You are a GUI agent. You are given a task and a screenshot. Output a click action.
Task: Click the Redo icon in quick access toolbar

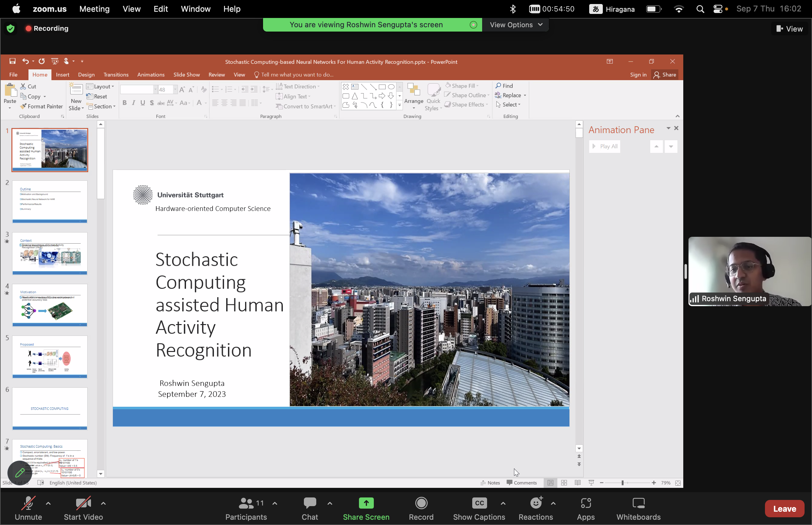coord(41,61)
